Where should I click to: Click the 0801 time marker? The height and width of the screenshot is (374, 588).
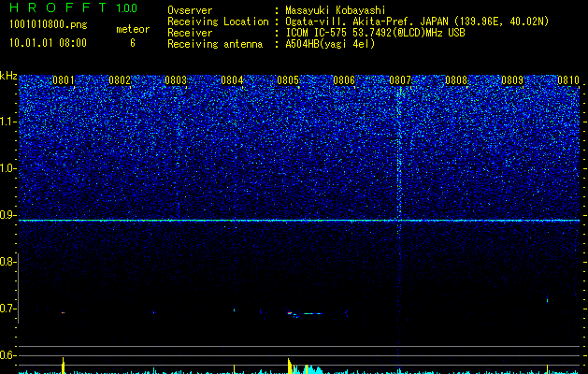[x=64, y=80]
